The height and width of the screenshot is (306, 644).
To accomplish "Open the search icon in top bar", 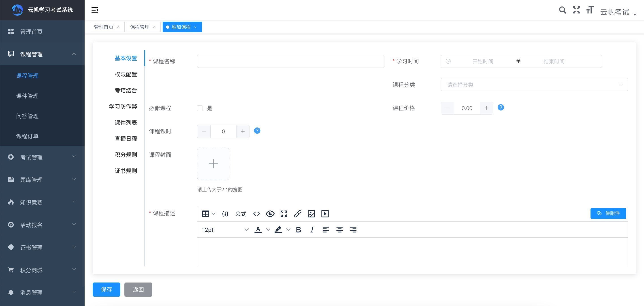I will tap(563, 10).
